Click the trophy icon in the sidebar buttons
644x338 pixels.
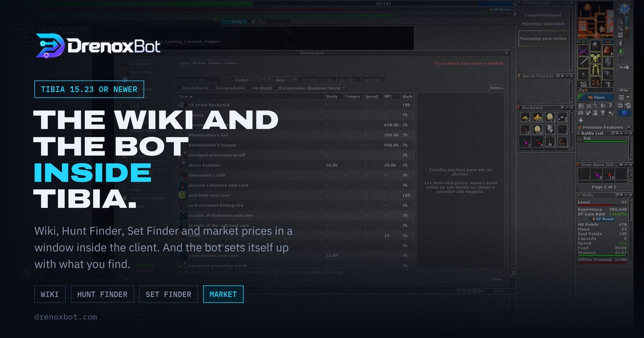tap(603, 113)
